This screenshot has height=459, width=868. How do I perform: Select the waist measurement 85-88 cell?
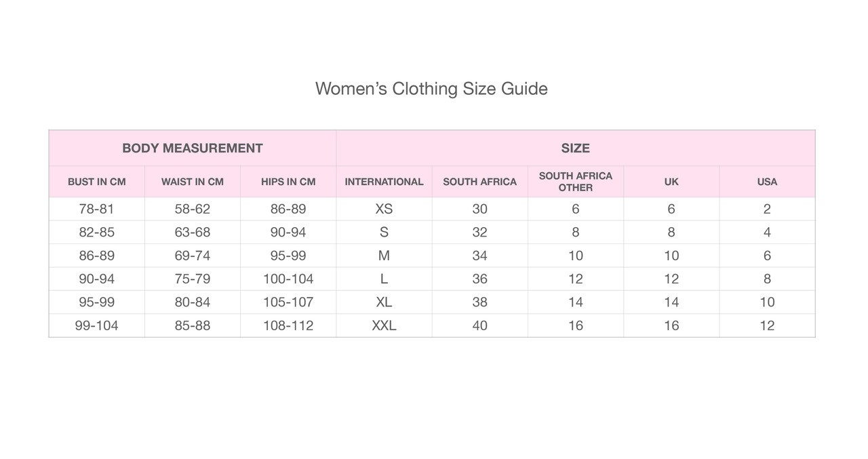coord(193,325)
